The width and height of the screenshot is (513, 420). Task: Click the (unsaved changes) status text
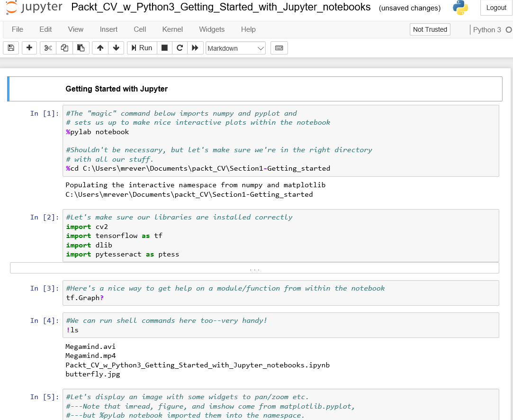point(410,8)
